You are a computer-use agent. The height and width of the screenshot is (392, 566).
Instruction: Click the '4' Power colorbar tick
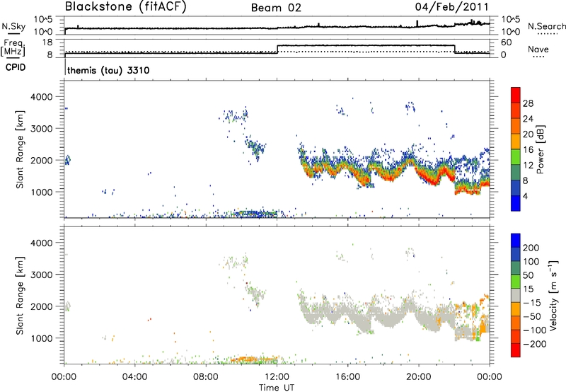[525, 197]
